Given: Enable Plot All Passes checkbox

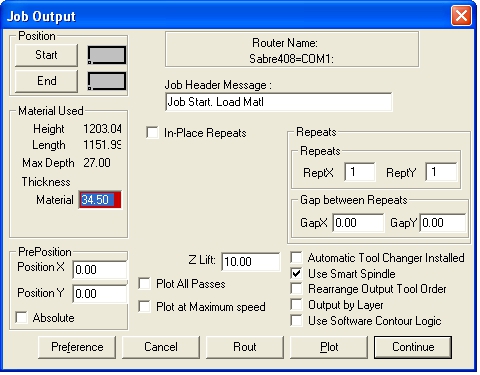Looking at the screenshot, I should (x=144, y=284).
